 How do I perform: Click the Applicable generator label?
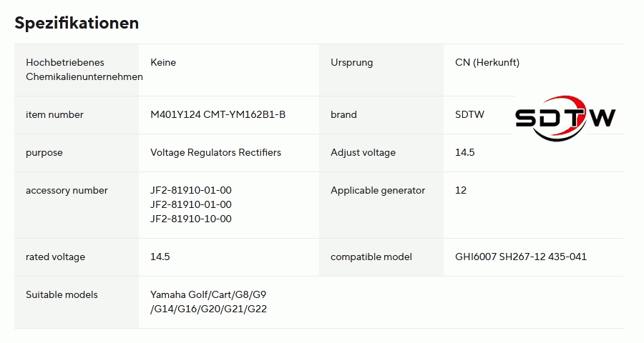(x=377, y=190)
